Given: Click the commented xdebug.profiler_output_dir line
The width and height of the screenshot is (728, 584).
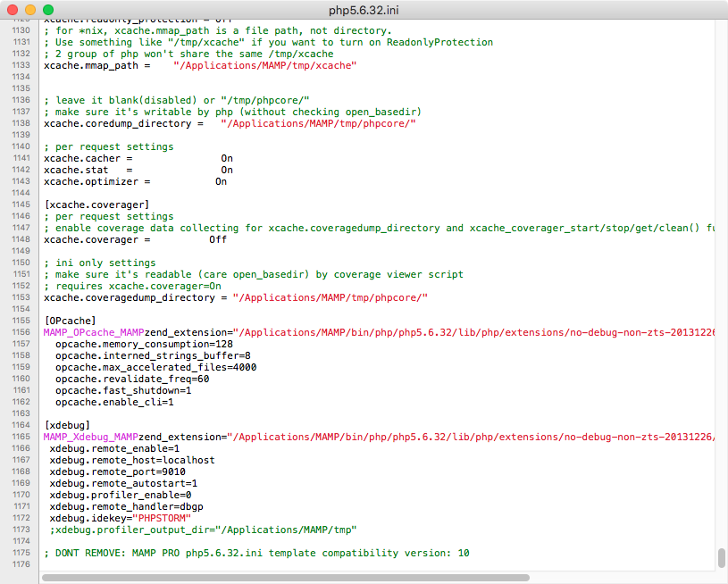Looking at the screenshot, I should [204, 530].
